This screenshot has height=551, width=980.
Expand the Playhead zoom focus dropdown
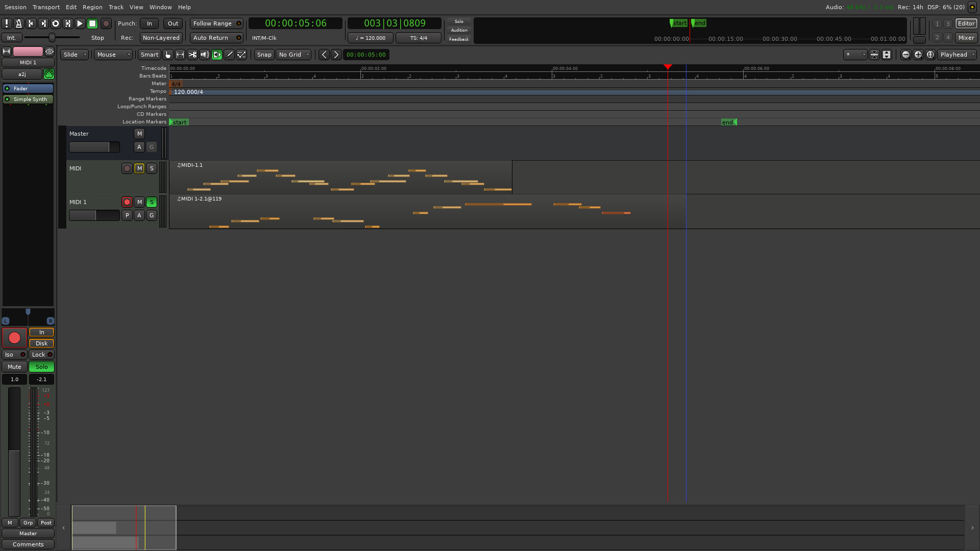click(957, 55)
